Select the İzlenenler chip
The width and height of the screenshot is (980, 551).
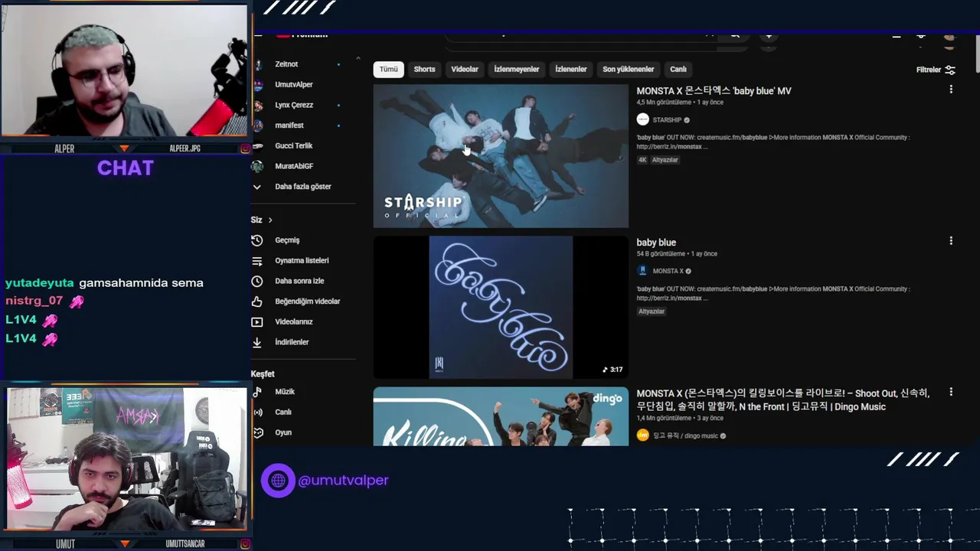coord(571,69)
